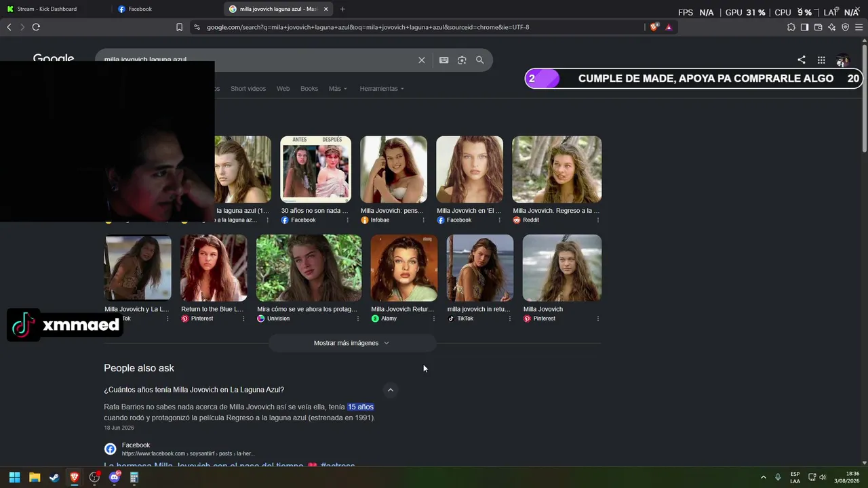
Task: Toggle the browser sidebar panel
Action: [804, 27]
